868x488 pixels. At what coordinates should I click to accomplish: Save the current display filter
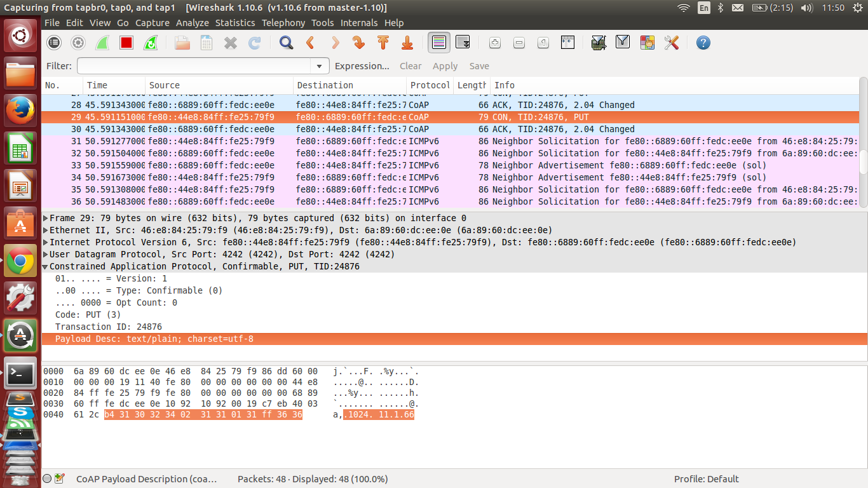(479, 66)
